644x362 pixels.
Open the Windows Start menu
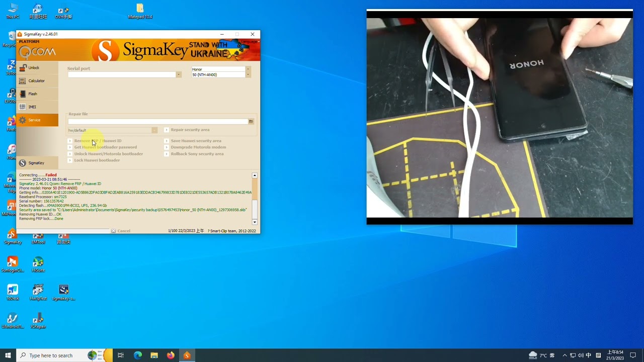pyautogui.click(x=8, y=355)
